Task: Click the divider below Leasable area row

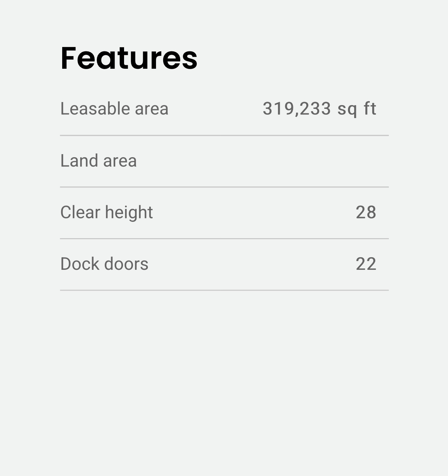Action: pos(224,135)
